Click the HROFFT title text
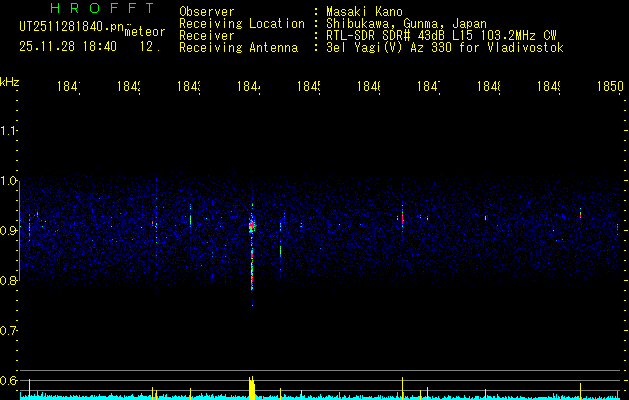This screenshot has width=629, height=400. pos(102,8)
